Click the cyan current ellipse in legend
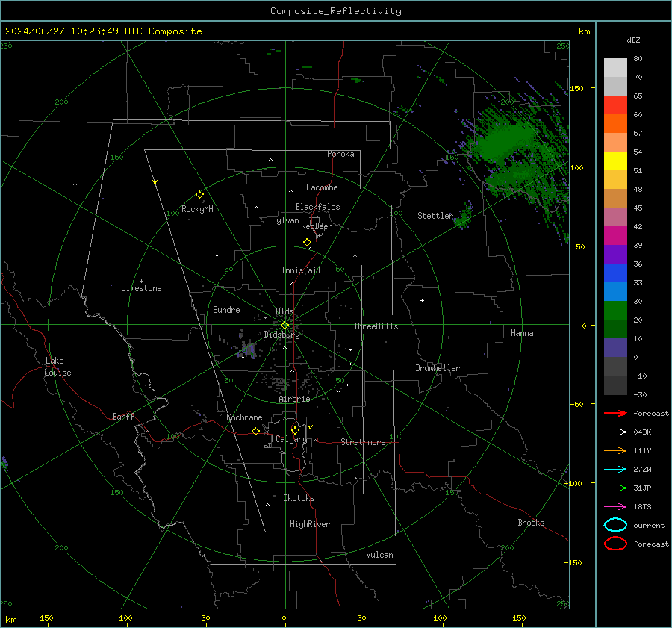672x628 pixels. [615, 525]
